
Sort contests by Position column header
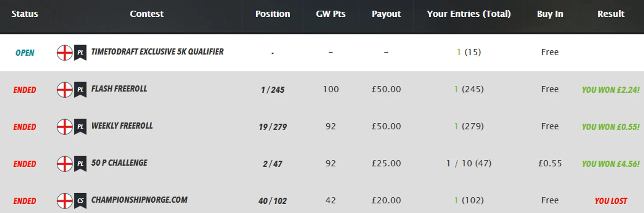(273, 14)
